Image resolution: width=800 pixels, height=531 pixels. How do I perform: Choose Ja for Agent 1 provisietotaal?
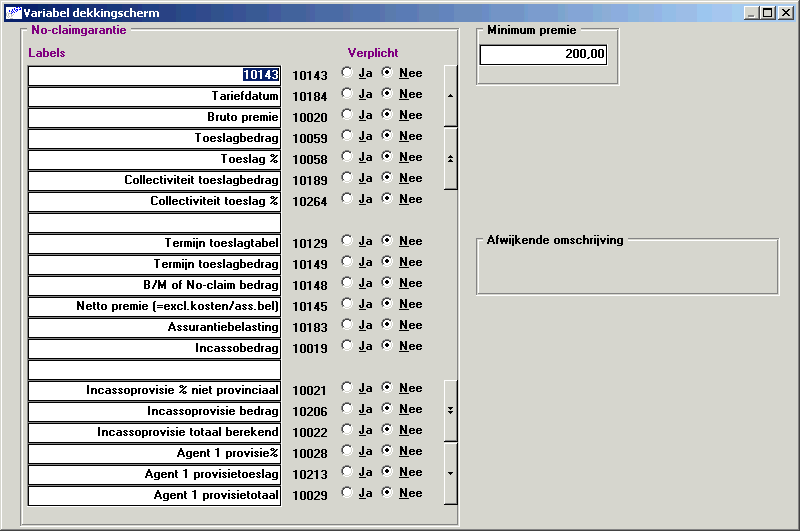(x=347, y=493)
